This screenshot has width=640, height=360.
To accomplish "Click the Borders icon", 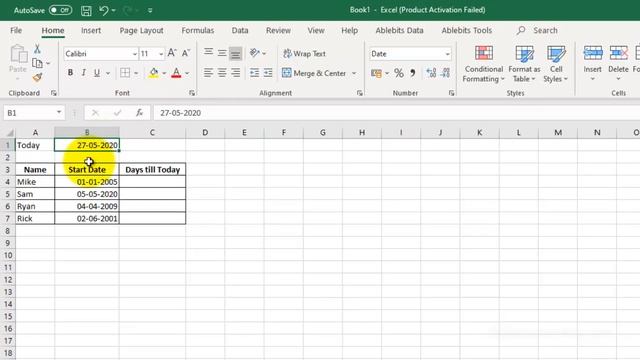I will click(125, 73).
